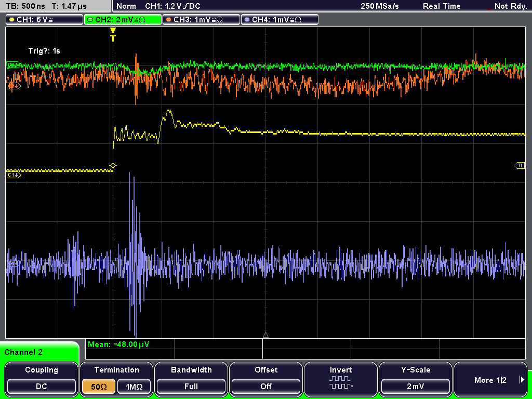Click the Norm trigger mode label
The image size is (532, 399).
tap(126, 6)
